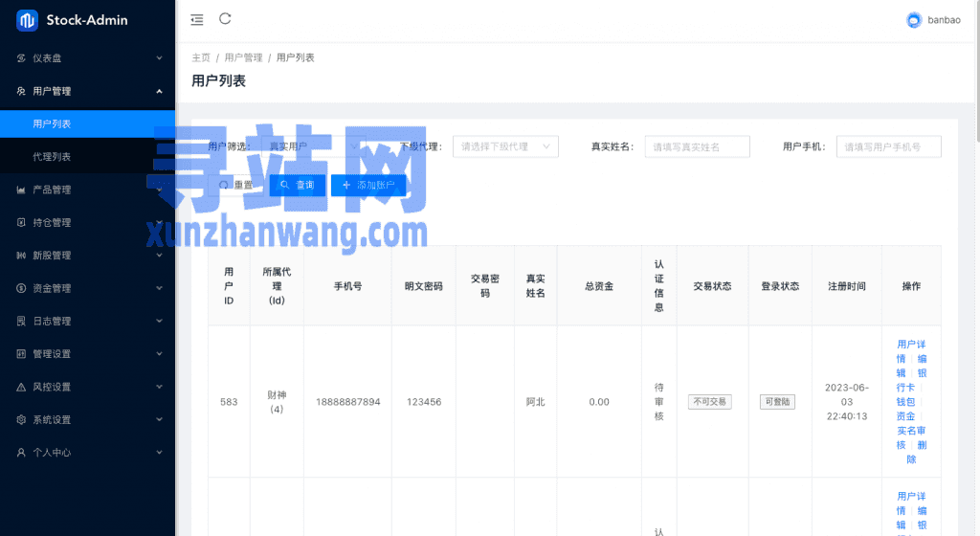Click the 不可交易 status tag for user 583
This screenshot has width=980, height=536.
[x=710, y=402]
